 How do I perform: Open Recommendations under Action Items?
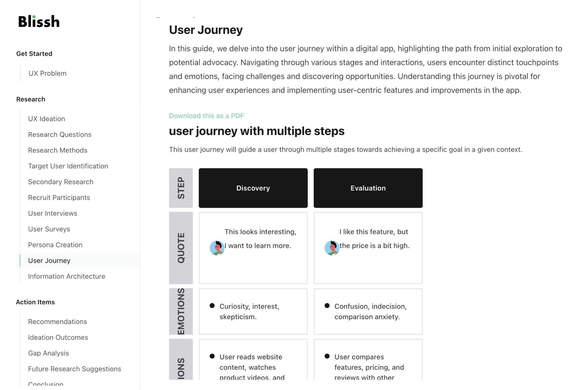tap(57, 322)
